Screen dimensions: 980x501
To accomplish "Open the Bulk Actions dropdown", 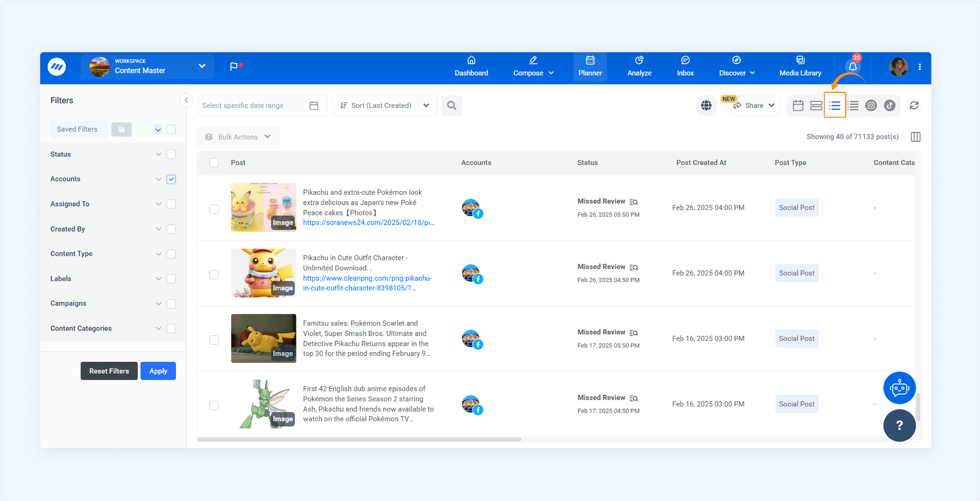I will 238,137.
